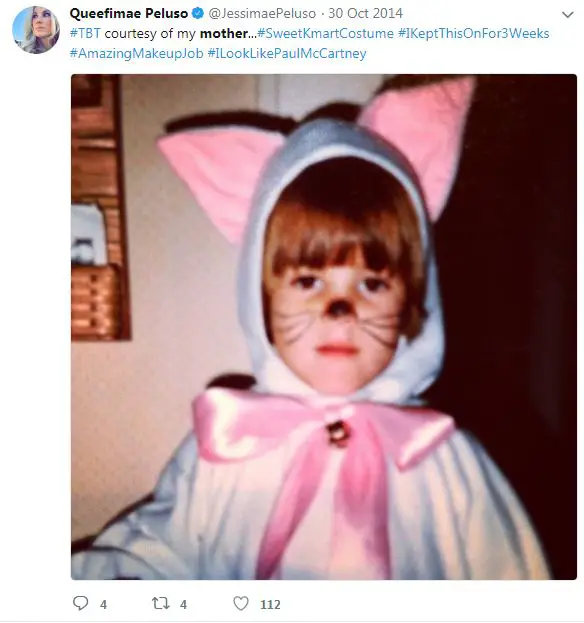Open the Queefimae Peluso display name
Screen dimensions: 584x623
coord(129,14)
